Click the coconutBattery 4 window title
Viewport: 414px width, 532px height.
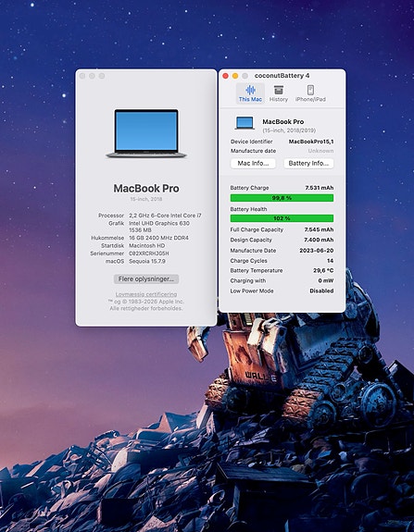pos(282,76)
